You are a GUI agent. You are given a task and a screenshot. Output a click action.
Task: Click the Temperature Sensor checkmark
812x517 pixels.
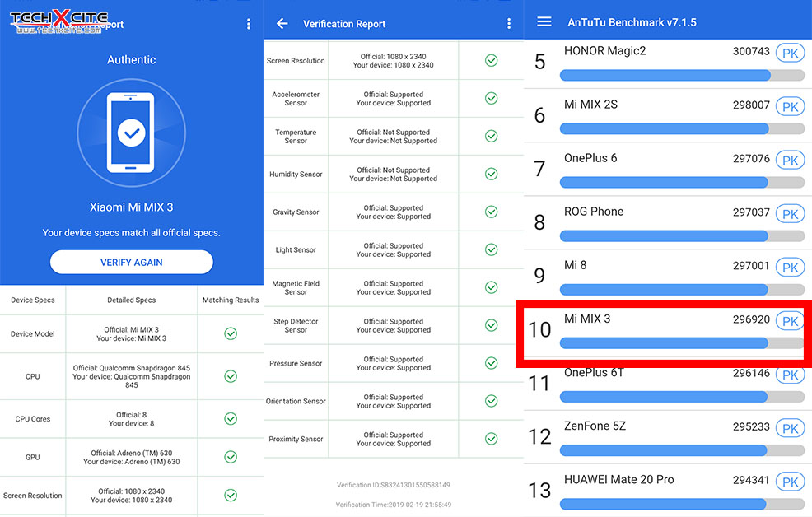pyautogui.click(x=491, y=136)
